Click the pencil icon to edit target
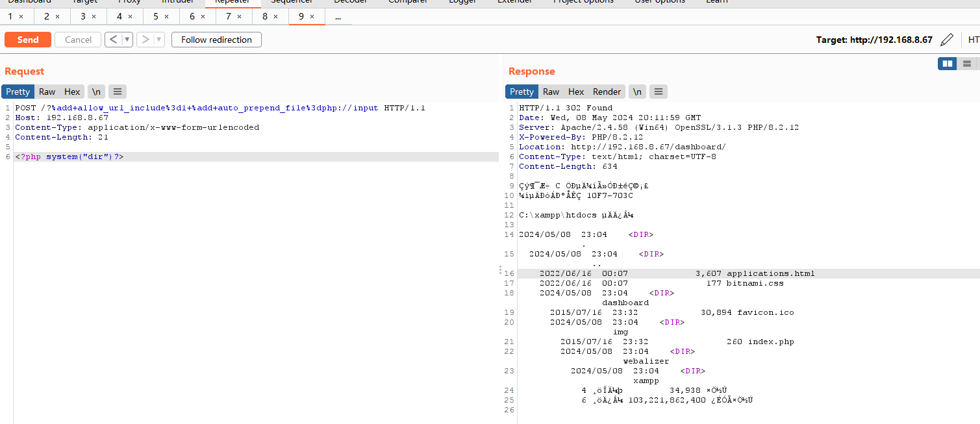 pyautogui.click(x=947, y=40)
